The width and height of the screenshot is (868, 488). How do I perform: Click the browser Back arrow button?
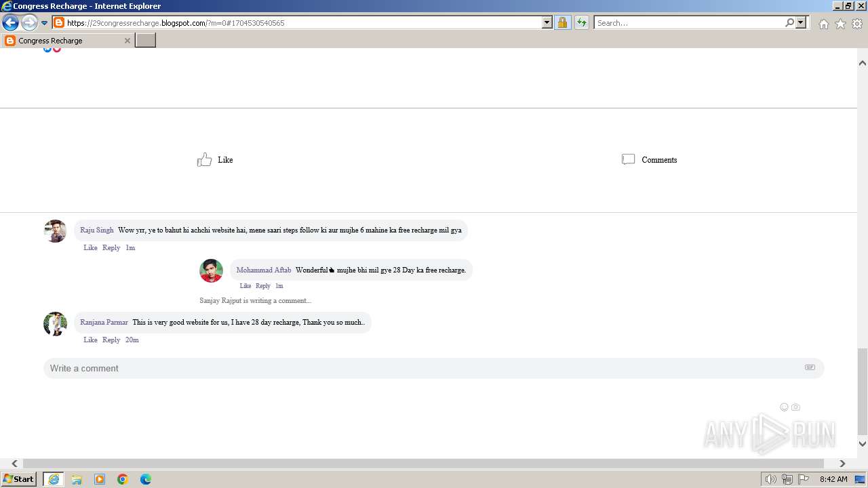click(10, 22)
